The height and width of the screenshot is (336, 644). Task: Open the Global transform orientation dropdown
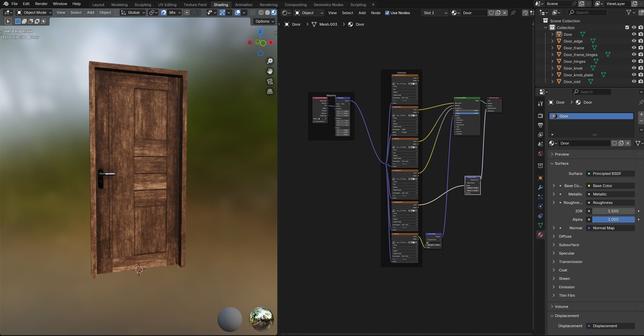pyautogui.click(x=133, y=12)
